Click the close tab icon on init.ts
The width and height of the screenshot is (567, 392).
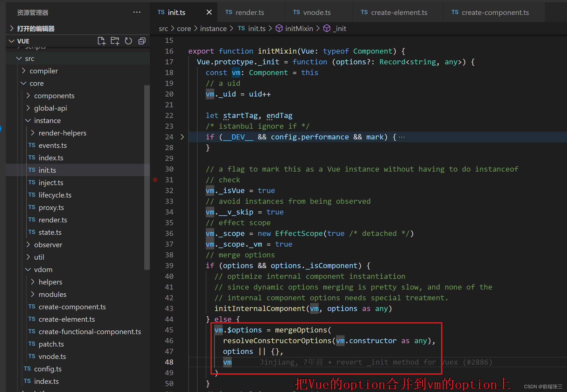click(209, 12)
